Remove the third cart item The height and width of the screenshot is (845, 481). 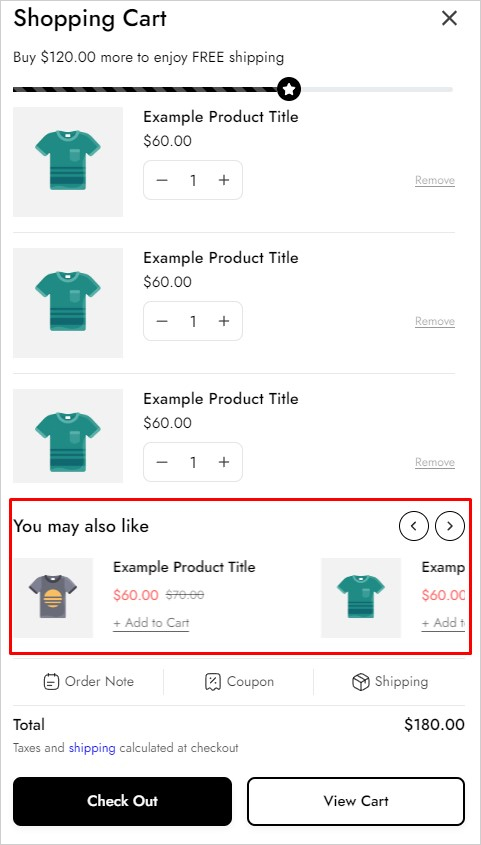point(435,462)
